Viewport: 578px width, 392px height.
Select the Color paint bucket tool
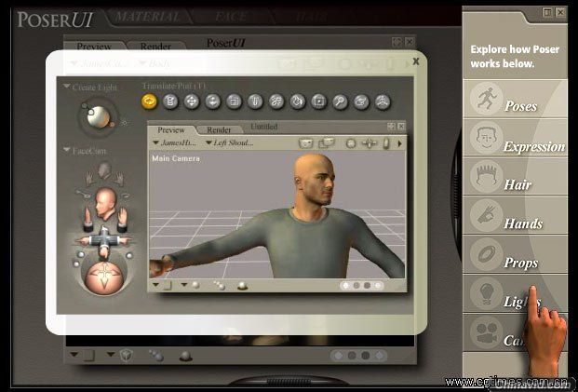point(298,101)
